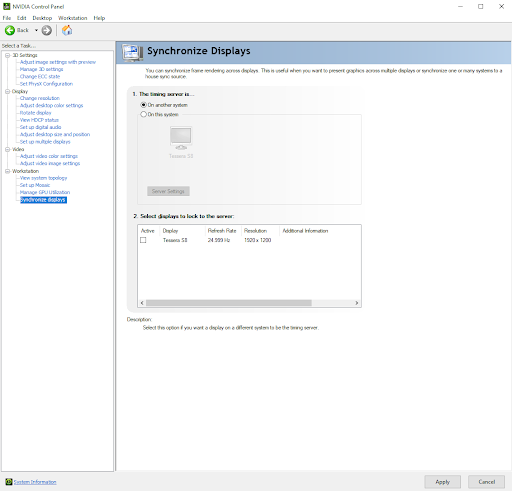The image size is (512, 491).
Task: Open the Back history dropdown arrow
Action: (36, 30)
